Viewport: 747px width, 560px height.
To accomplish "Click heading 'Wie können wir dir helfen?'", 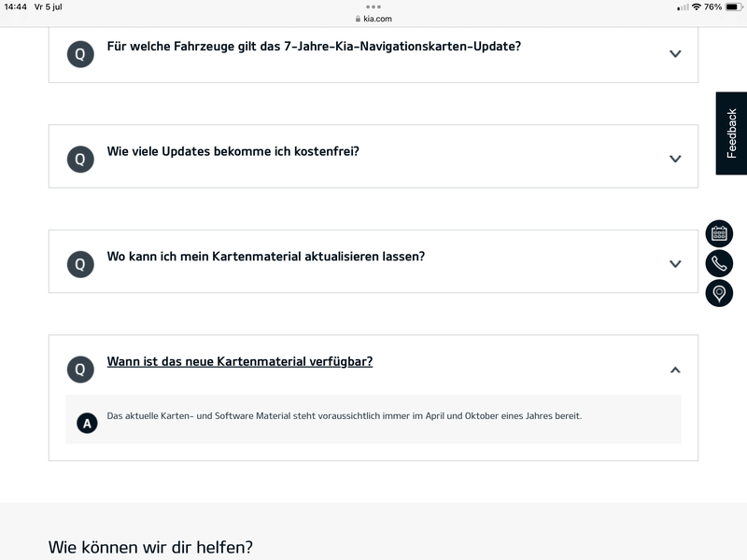I will pyautogui.click(x=150, y=547).
